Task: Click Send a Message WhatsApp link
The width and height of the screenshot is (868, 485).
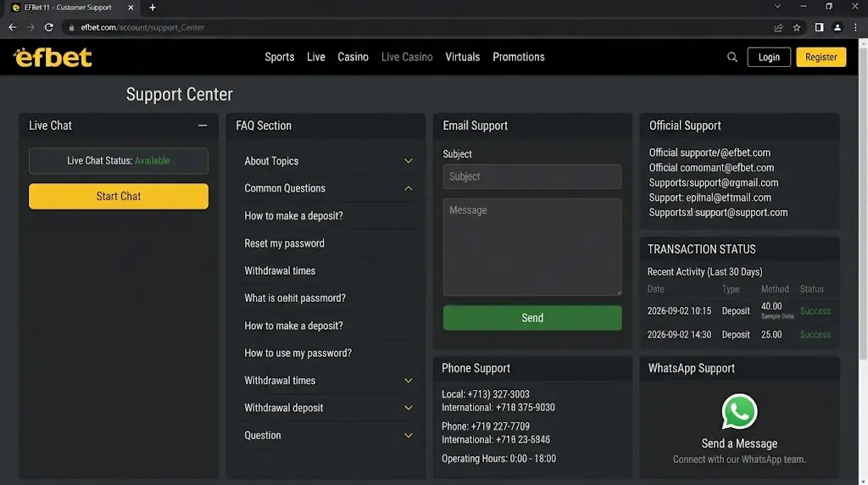Action: 739,443
